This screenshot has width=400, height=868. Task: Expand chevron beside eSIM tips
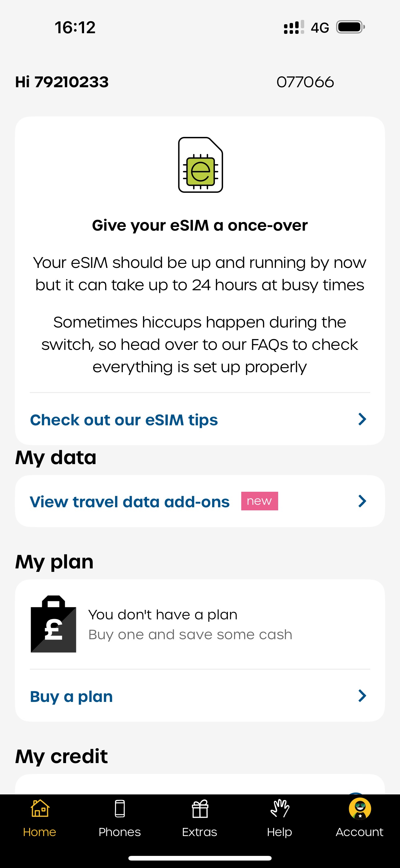click(362, 419)
